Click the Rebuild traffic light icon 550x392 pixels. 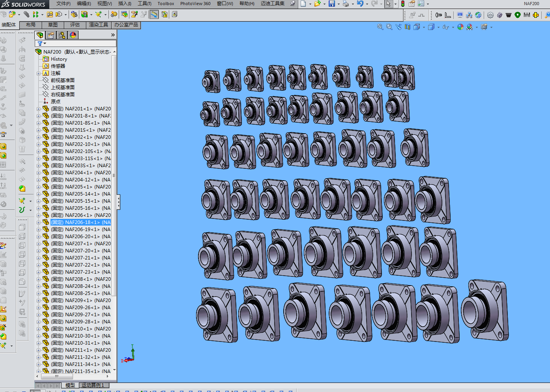403,4
